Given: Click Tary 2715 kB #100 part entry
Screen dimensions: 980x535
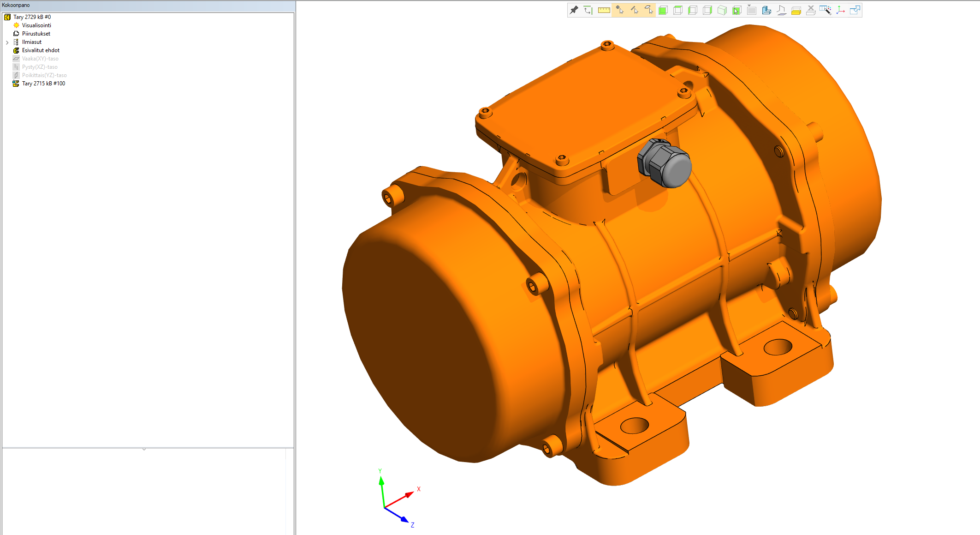Looking at the screenshot, I should (43, 84).
